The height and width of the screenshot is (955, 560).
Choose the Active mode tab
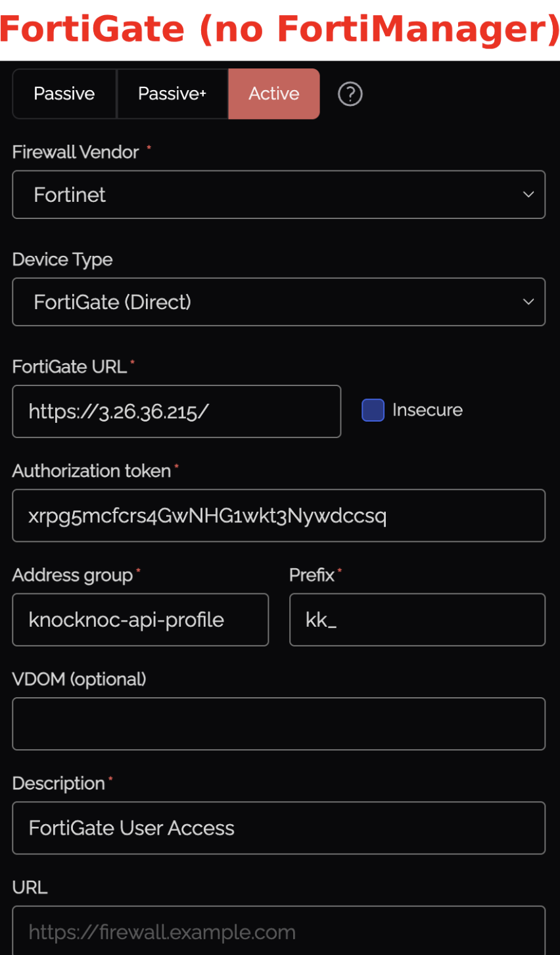[x=274, y=94]
